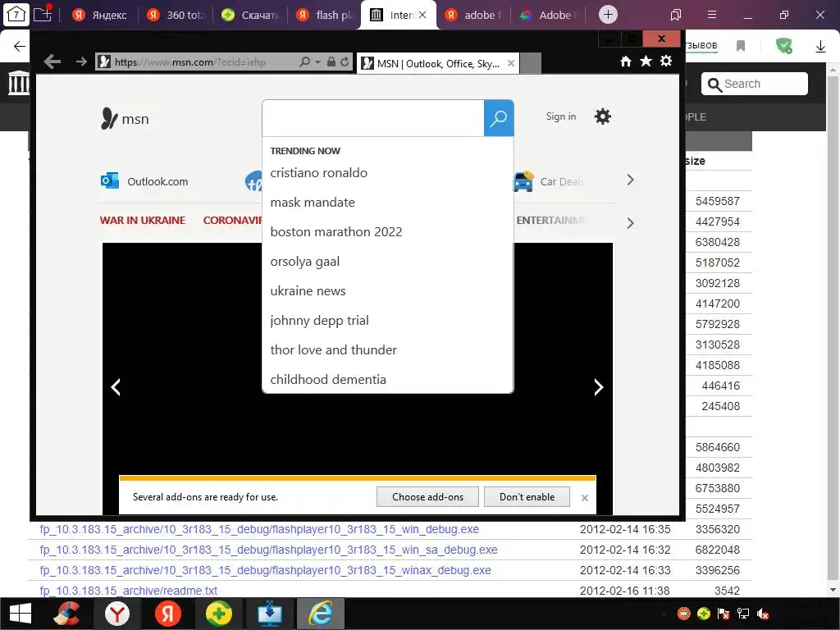The image size is (840, 630).
Task: Open Yandex browser menu hamburger icon
Action: click(712, 15)
